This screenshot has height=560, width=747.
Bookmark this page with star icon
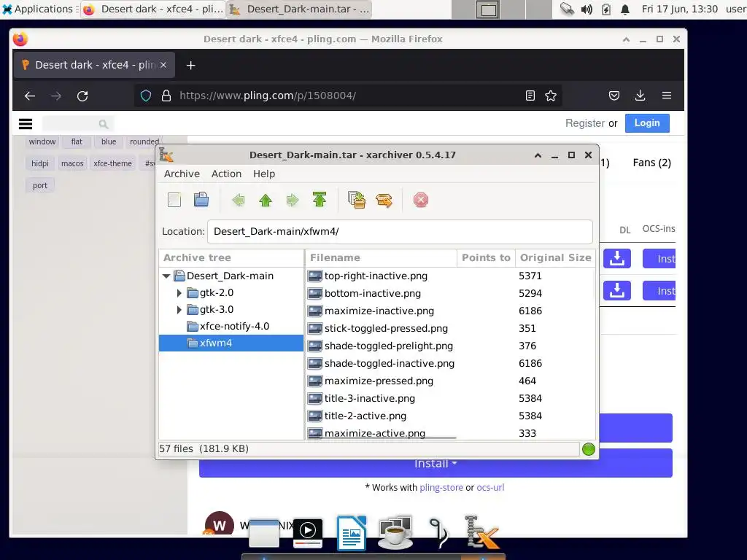tap(551, 96)
